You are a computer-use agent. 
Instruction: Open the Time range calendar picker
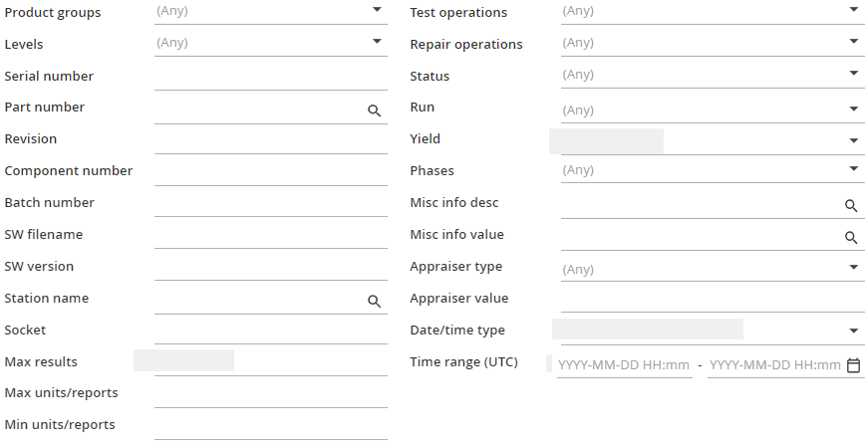(x=854, y=365)
